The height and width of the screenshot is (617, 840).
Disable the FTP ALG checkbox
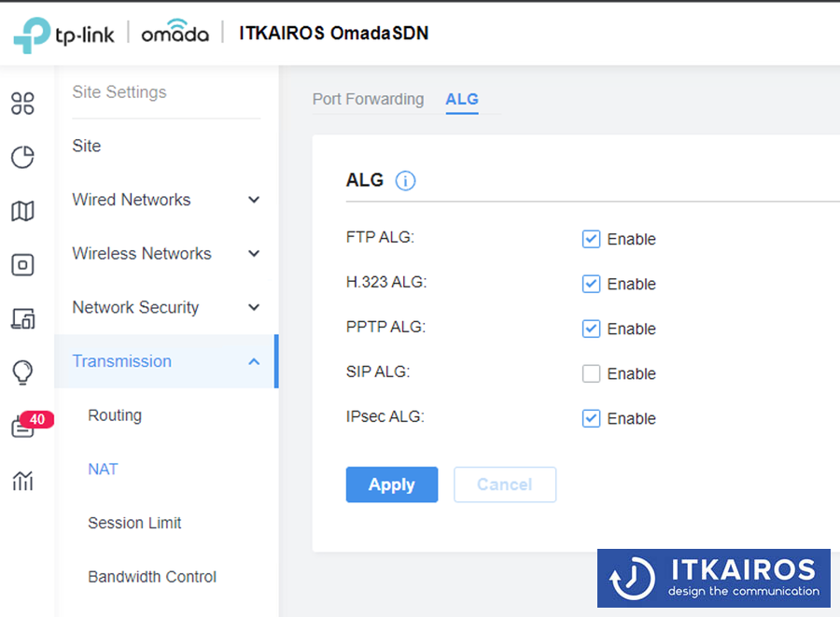(591, 239)
